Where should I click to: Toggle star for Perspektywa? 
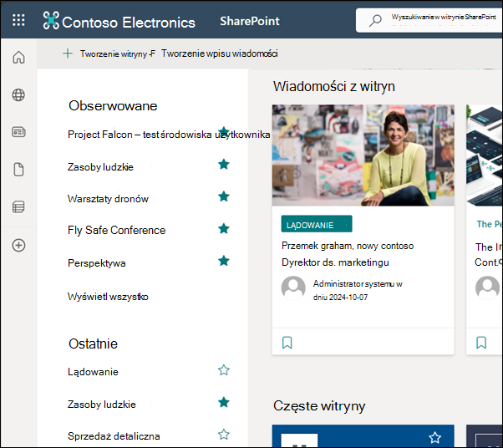224,261
